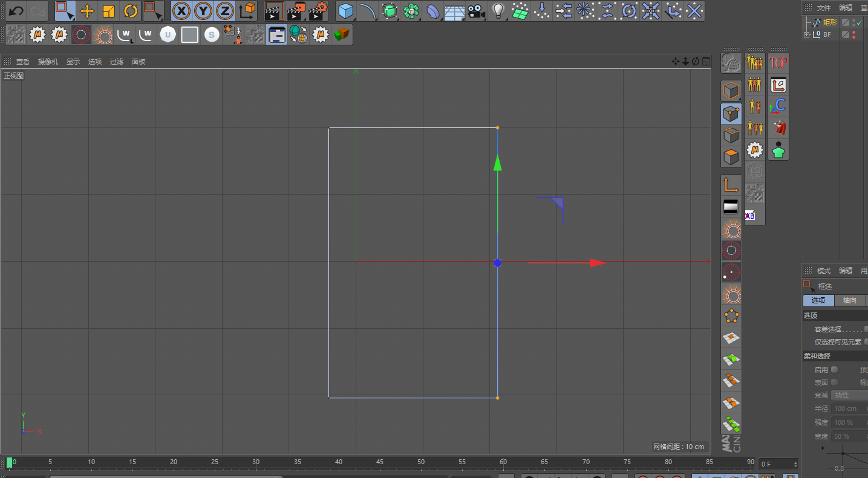Screen dimensions: 868x478
Task: Toggle visibility dots of 矩形 object
Action: tap(853, 22)
